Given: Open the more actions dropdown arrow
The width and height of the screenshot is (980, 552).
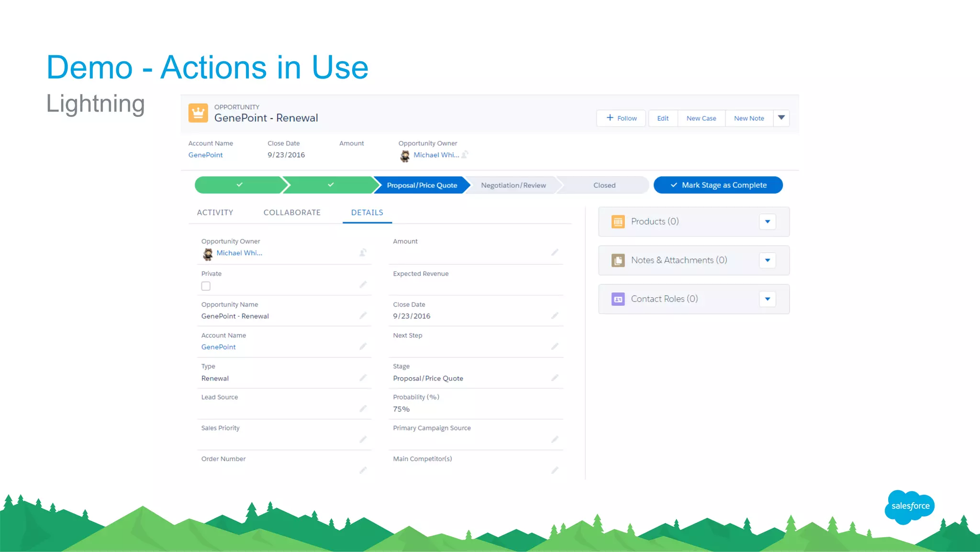Looking at the screenshot, I should click(x=781, y=118).
